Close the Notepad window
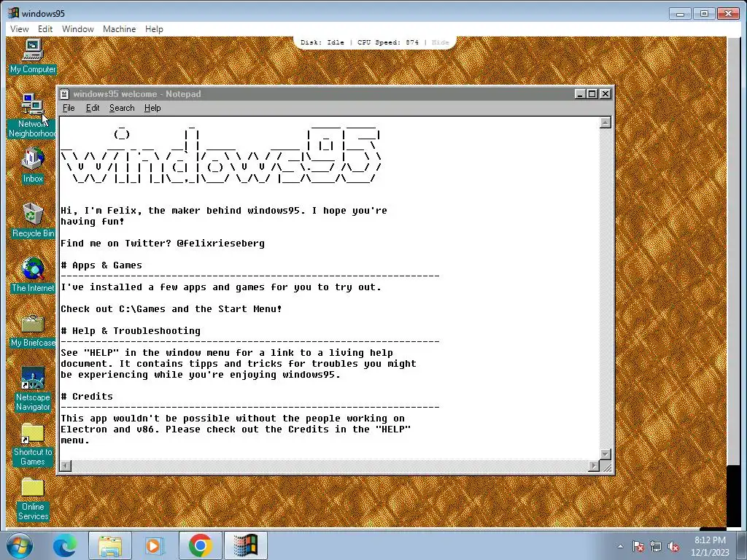The image size is (747, 560). click(605, 94)
